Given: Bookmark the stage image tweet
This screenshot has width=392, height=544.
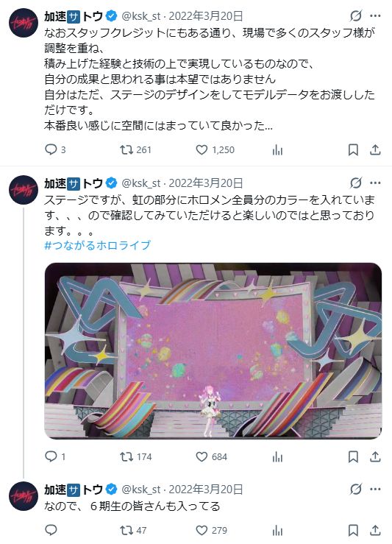Looking at the screenshot, I should point(353,456).
